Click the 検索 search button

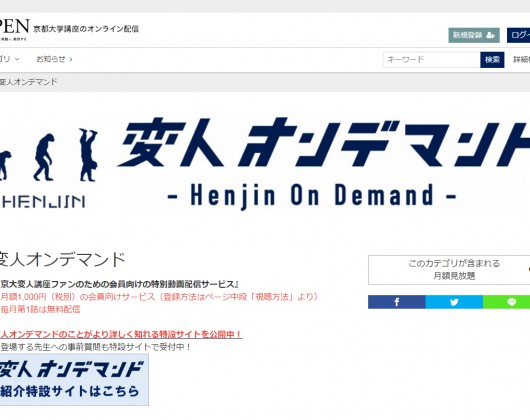[x=492, y=60]
